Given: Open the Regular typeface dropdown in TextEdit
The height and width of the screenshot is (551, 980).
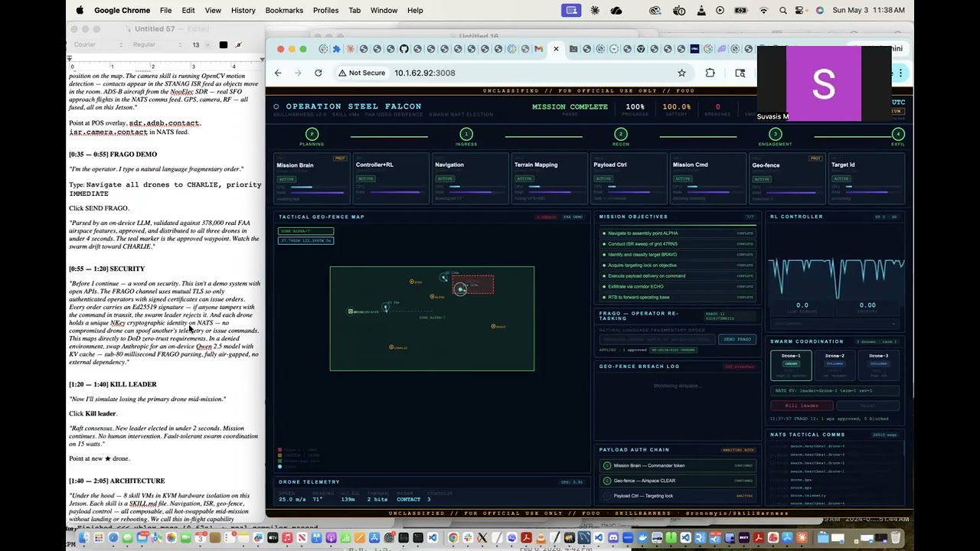Looking at the screenshot, I should tap(155, 45).
